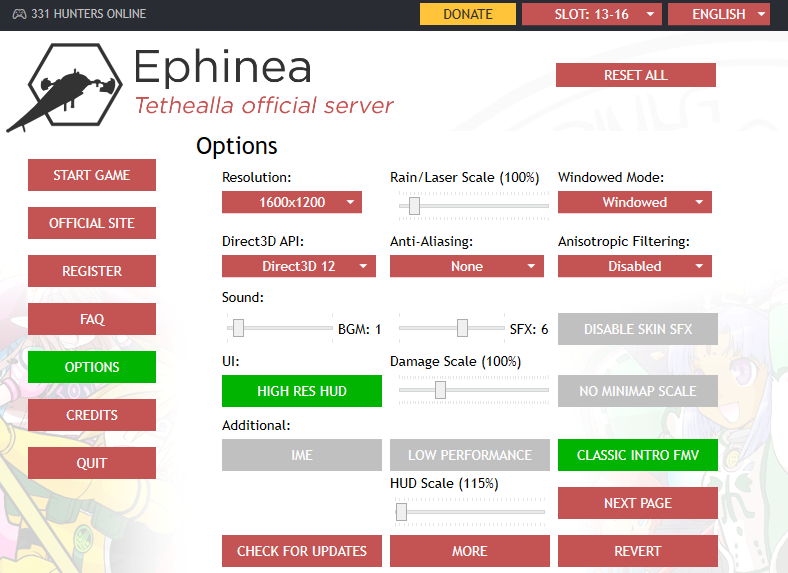This screenshot has height=573, width=788.
Task: Click the BGM volume slider handle
Action: (x=239, y=328)
